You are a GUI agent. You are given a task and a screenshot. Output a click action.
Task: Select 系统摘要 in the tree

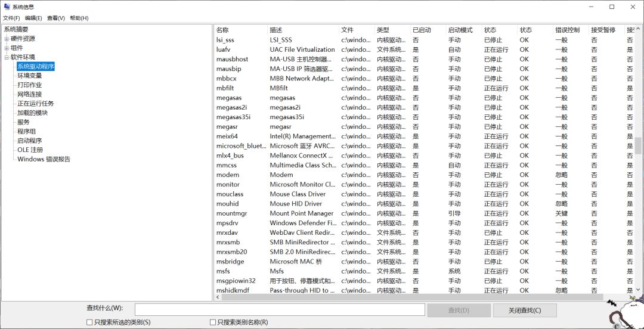click(x=17, y=29)
